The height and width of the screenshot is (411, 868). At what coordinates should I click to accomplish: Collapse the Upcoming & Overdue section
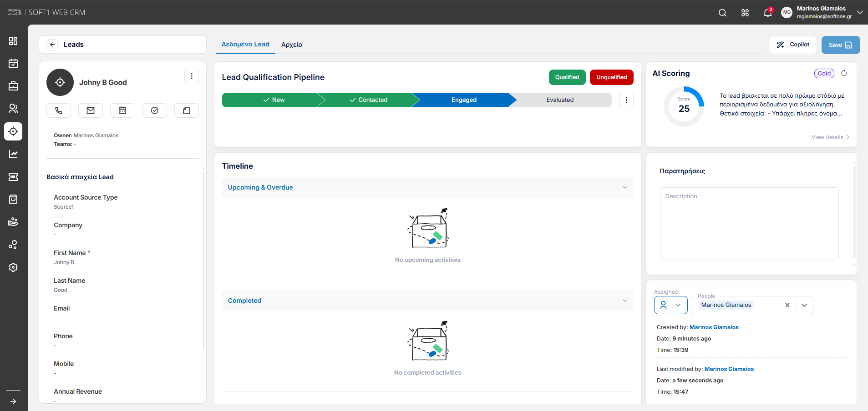[625, 187]
